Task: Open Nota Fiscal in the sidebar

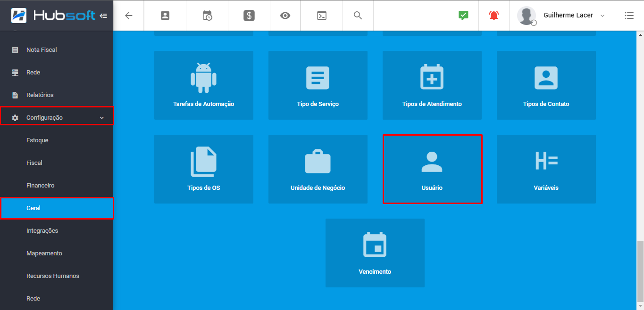Action: (x=42, y=50)
